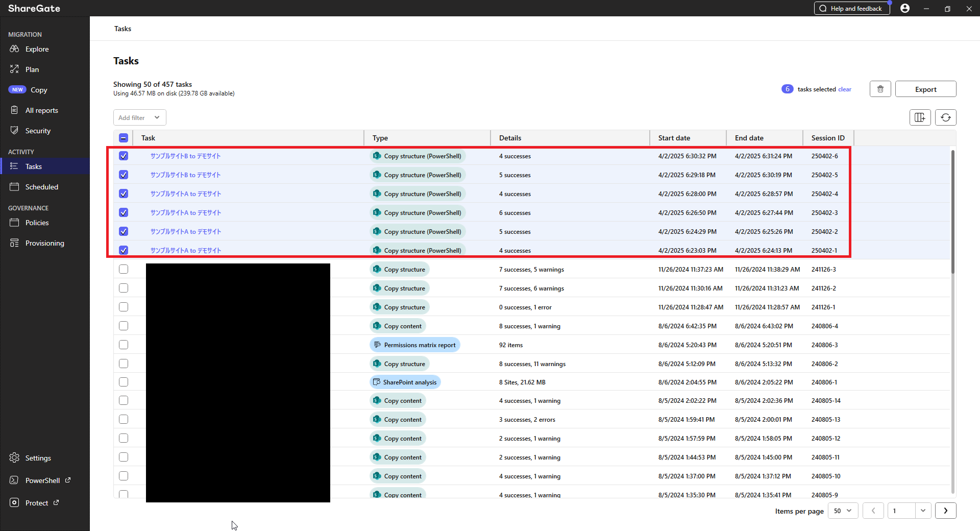Click clear to deselect selected tasks
980x531 pixels.
pos(845,89)
